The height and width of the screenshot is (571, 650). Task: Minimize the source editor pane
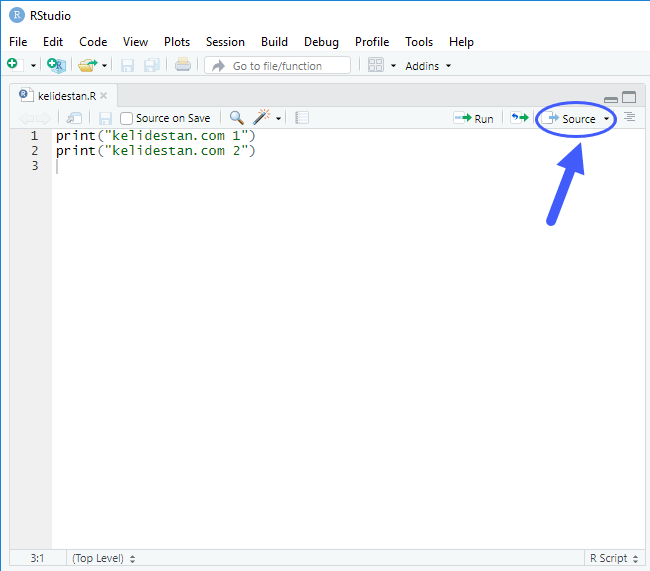611,99
